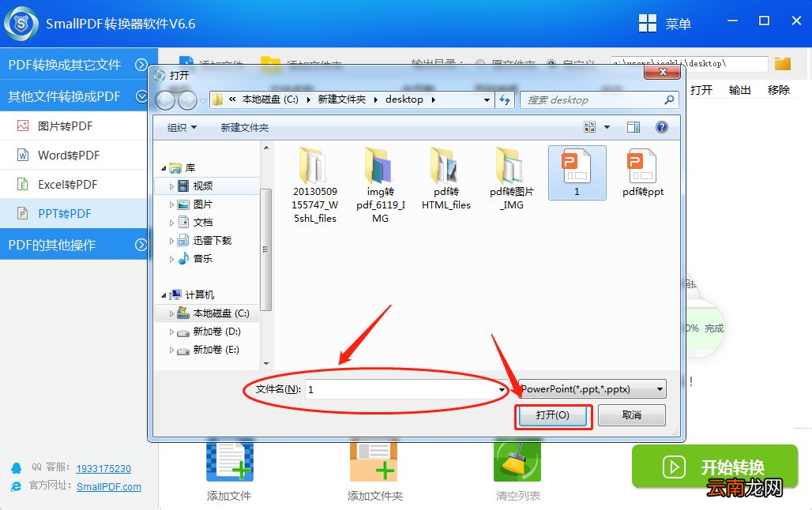The width and height of the screenshot is (812, 510).
Task: Select Excel转PDF in the sidebar
Action: point(68,185)
